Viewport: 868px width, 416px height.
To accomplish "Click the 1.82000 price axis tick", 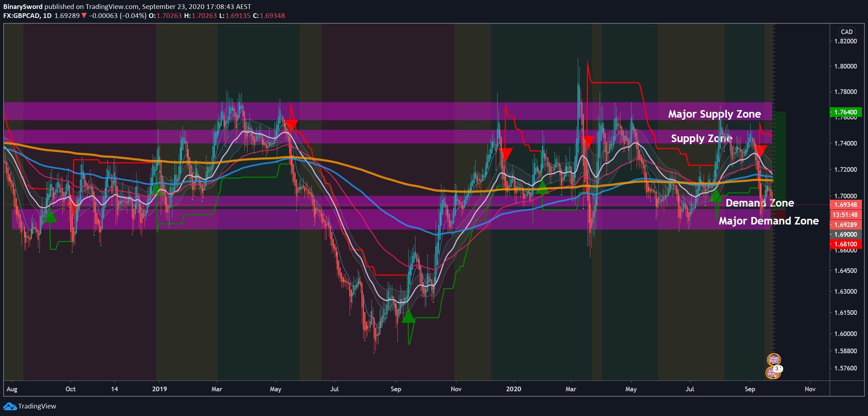I will [846, 41].
